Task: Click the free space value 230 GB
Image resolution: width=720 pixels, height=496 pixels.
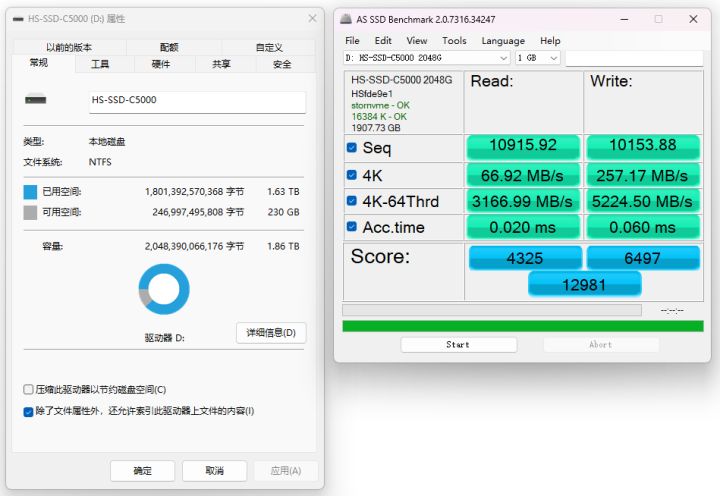Action: click(283, 212)
